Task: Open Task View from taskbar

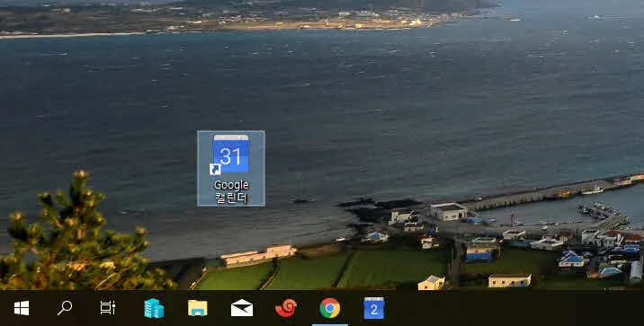Action: pos(108,308)
